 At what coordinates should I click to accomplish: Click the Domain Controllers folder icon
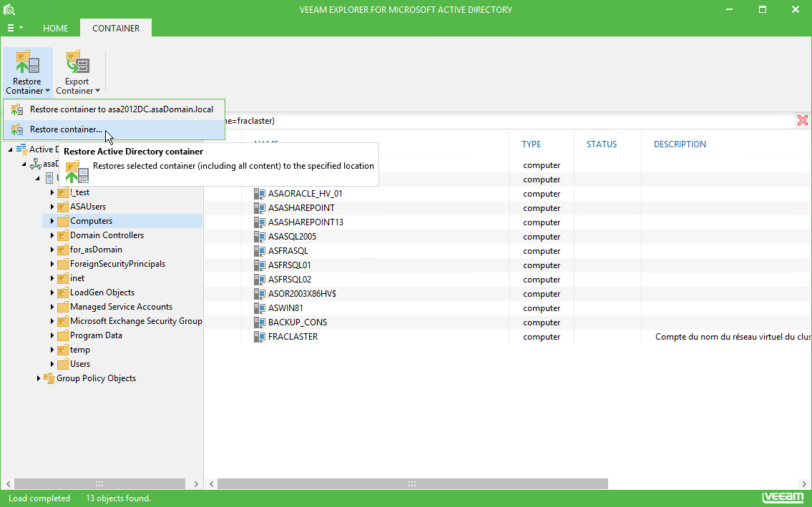click(x=63, y=235)
